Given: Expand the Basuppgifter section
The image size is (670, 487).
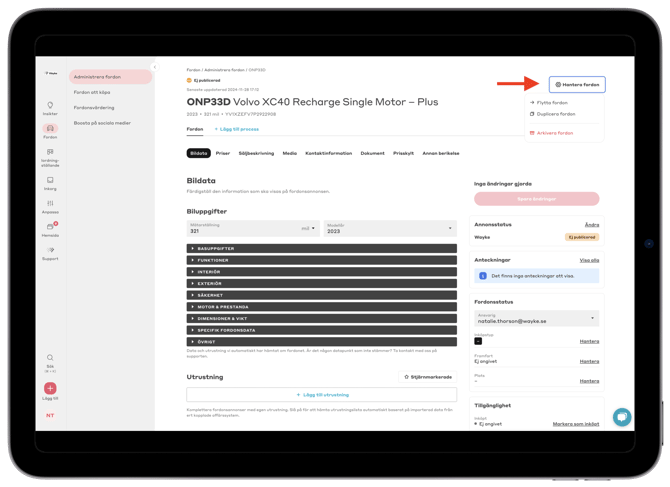Looking at the screenshot, I should click(321, 248).
